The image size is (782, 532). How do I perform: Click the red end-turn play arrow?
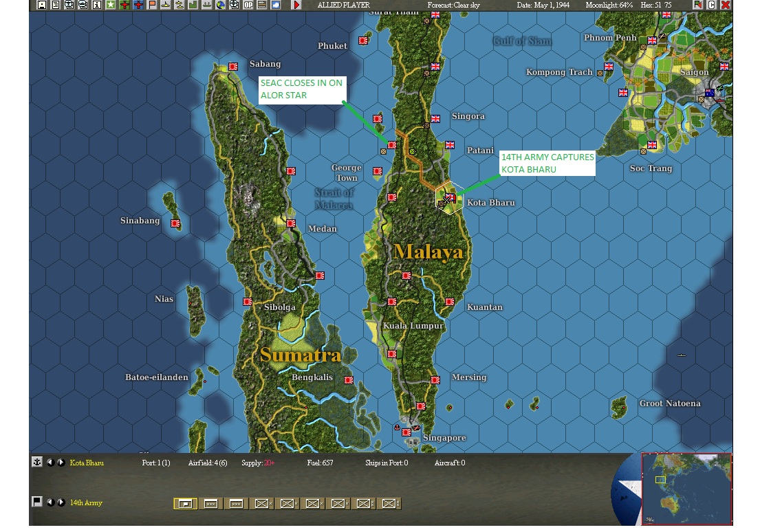point(296,5)
